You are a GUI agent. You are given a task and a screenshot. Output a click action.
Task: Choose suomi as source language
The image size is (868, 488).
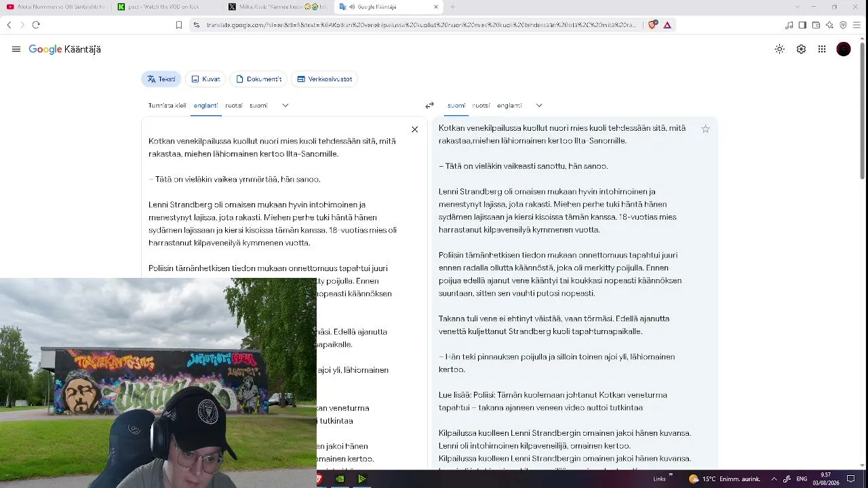258,106
